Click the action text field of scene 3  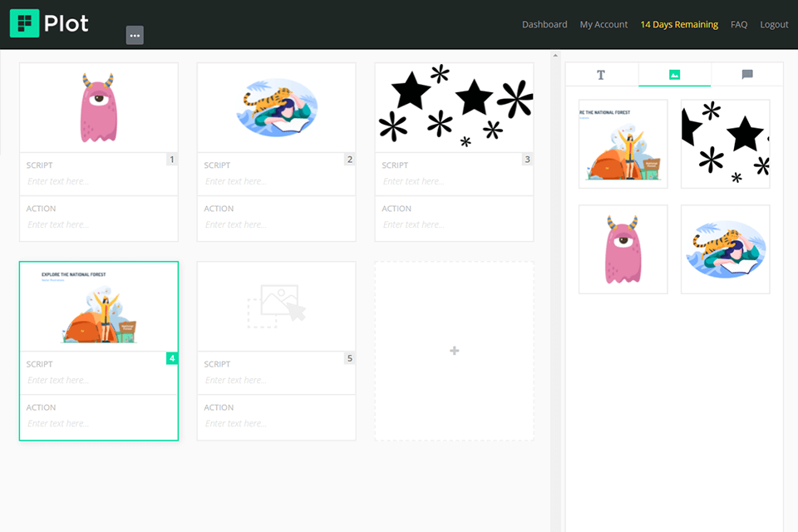455,224
